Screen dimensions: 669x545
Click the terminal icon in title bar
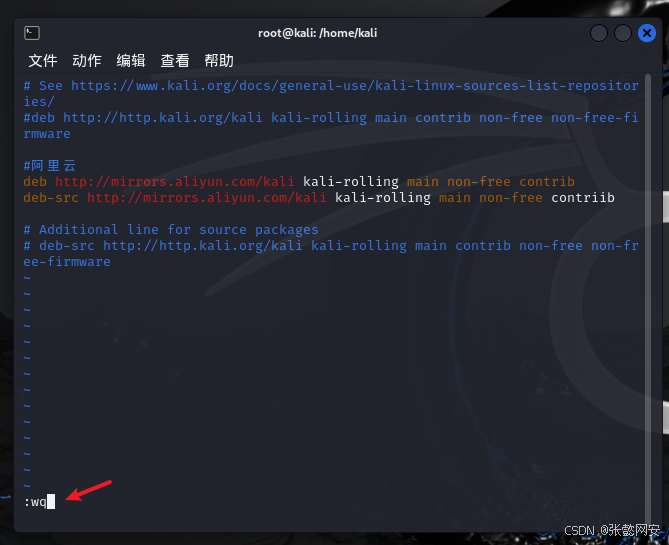[32, 33]
